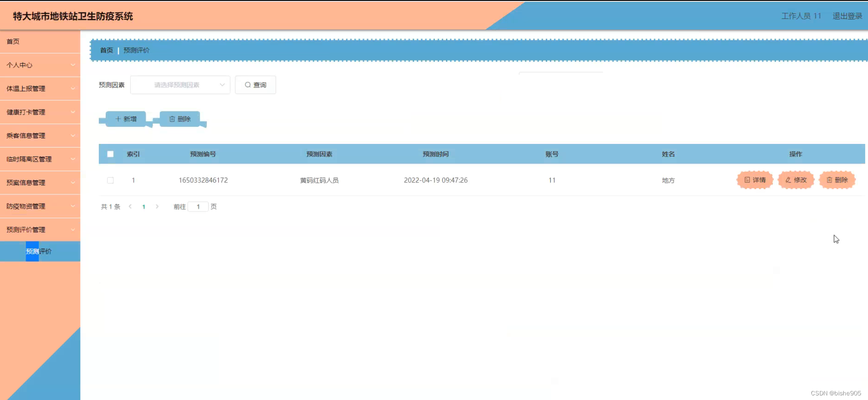The height and width of the screenshot is (400, 868).
Task: Click the 前往 page number input field
Action: pos(198,207)
